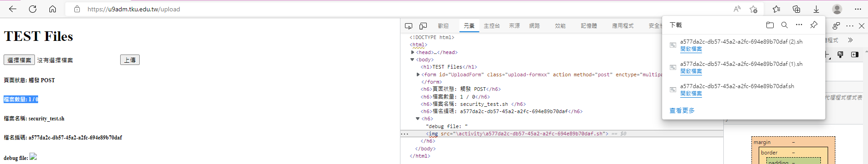This screenshot has height=164, width=868.
Task: Click the 上傳 upload button
Action: (130, 60)
